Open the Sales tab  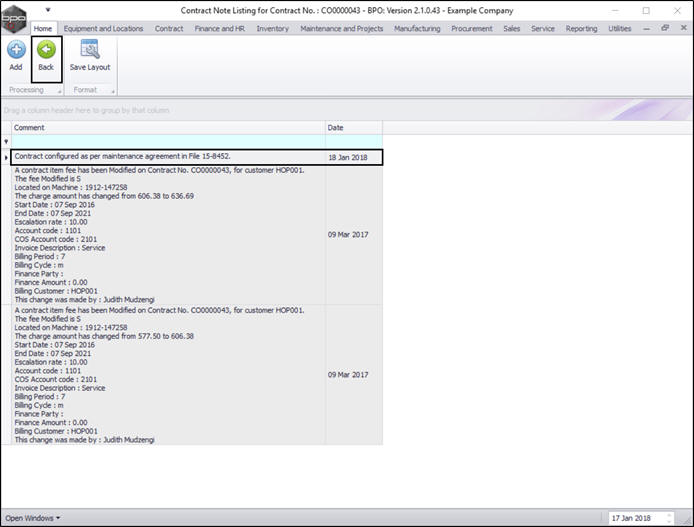coord(512,28)
